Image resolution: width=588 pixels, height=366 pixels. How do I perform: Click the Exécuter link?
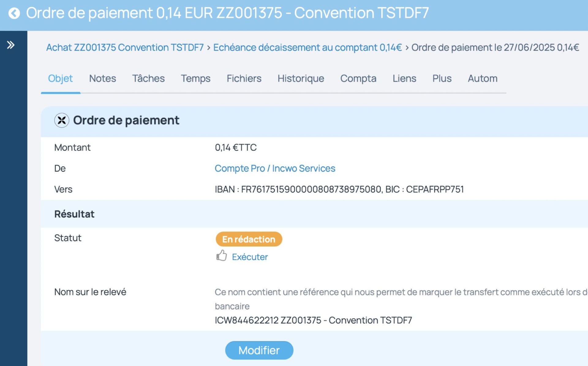point(250,257)
